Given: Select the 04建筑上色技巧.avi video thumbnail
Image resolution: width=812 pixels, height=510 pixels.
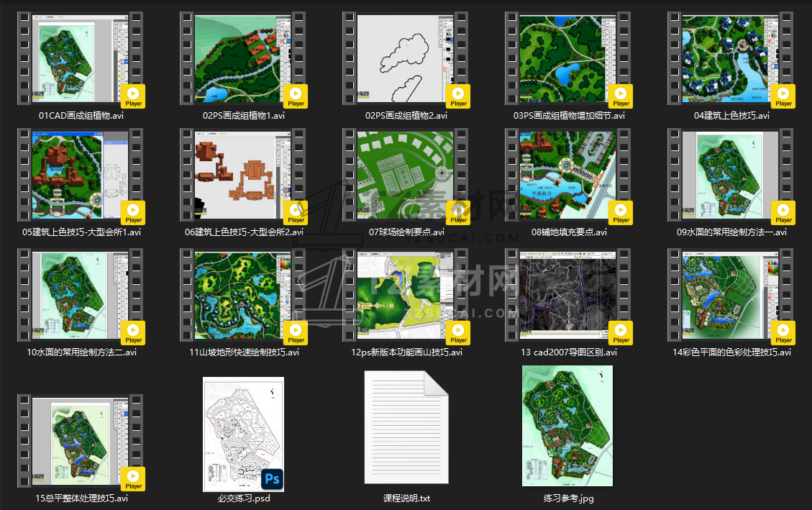Looking at the screenshot, I should point(731,58).
